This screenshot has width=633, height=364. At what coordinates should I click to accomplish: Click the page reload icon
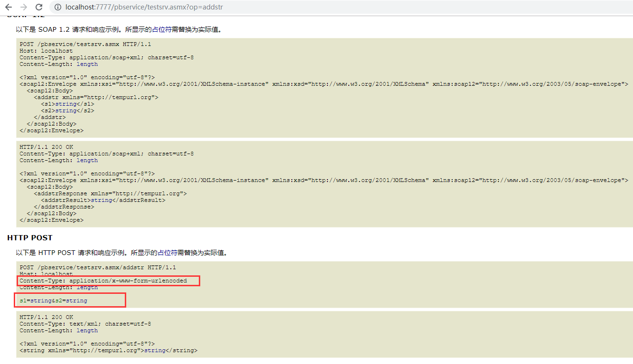coord(38,7)
